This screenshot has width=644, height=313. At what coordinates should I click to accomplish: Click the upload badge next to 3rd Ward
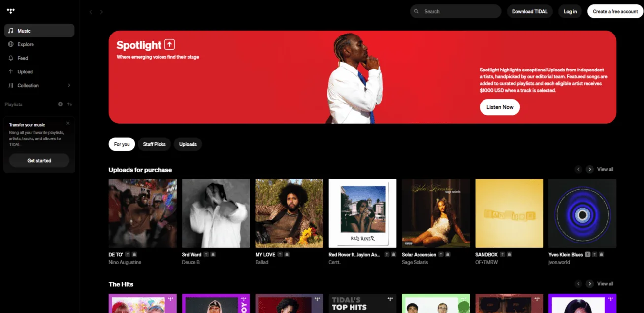[x=206, y=255]
